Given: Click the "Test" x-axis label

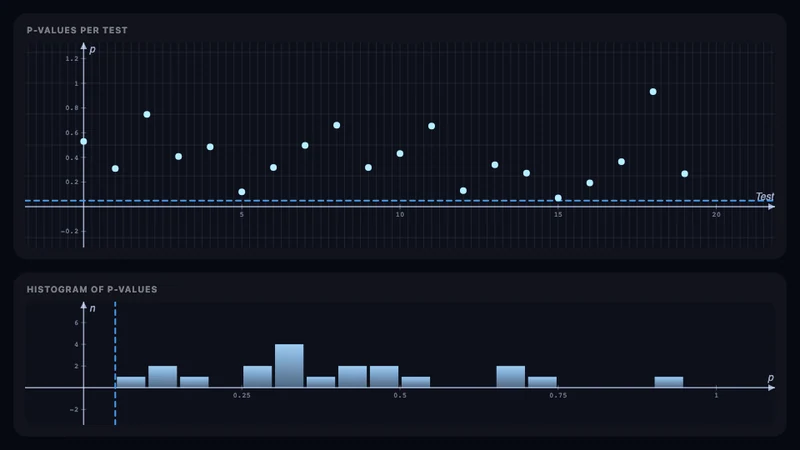Looking at the screenshot, I should [764, 196].
